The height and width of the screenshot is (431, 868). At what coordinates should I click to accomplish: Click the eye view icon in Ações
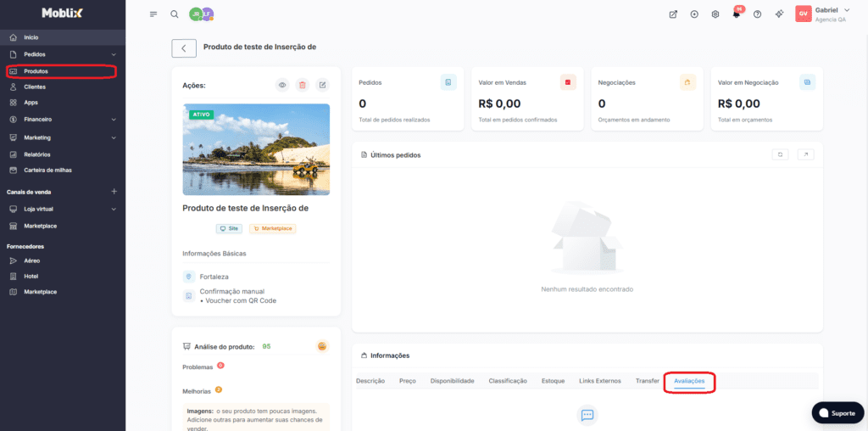point(282,85)
